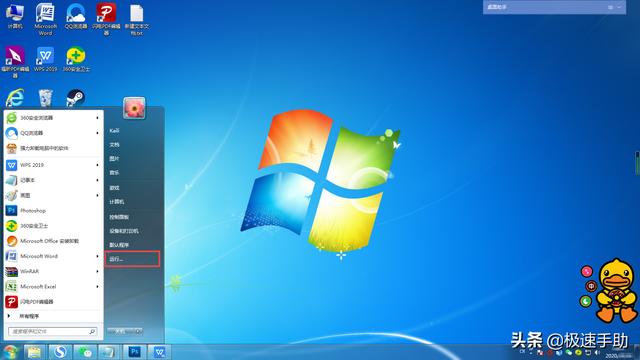Expand the shutdown options arrow
The width and height of the screenshot is (640, 360).
coord(139,331)
